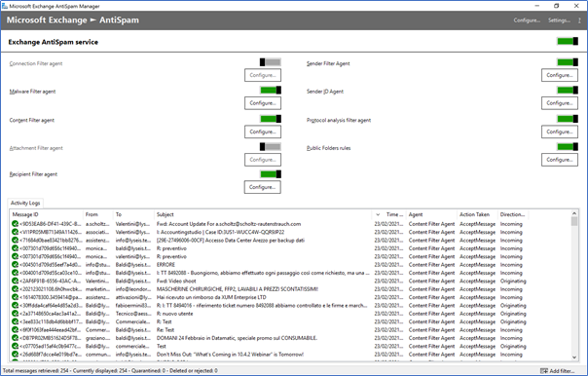The image size is (588, 376).
Task: Click the icon on the 'Hai ricevuto un rimborso' row
Action: click(15, 297)
